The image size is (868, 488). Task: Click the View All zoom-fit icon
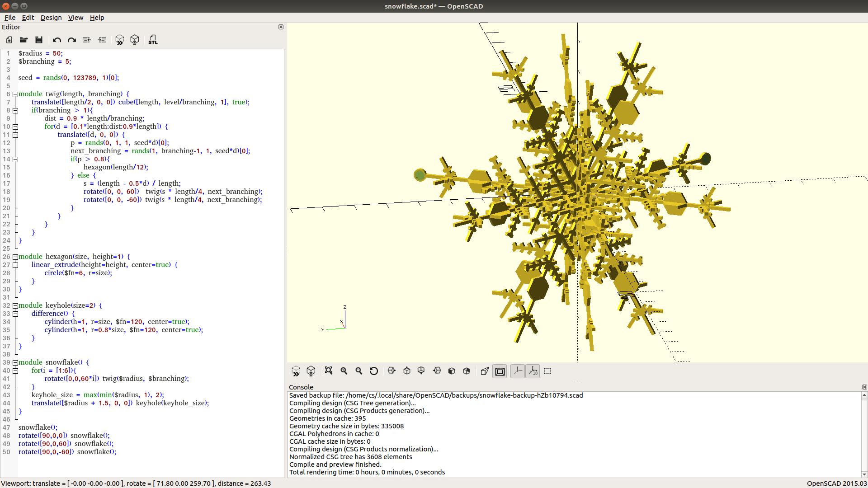pos(329,371)
